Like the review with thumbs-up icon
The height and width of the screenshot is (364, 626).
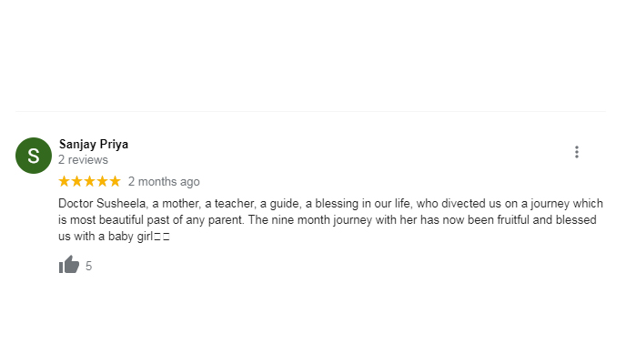[69, 265]
